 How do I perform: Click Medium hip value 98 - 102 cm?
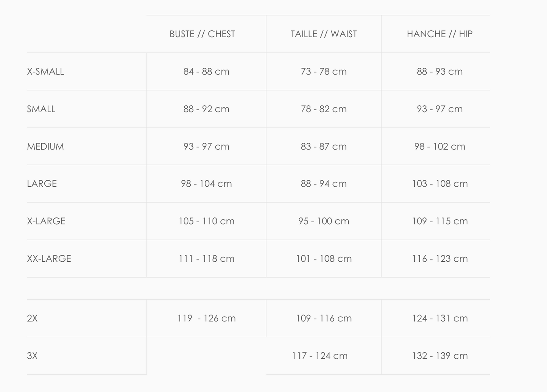pos(439,147)
